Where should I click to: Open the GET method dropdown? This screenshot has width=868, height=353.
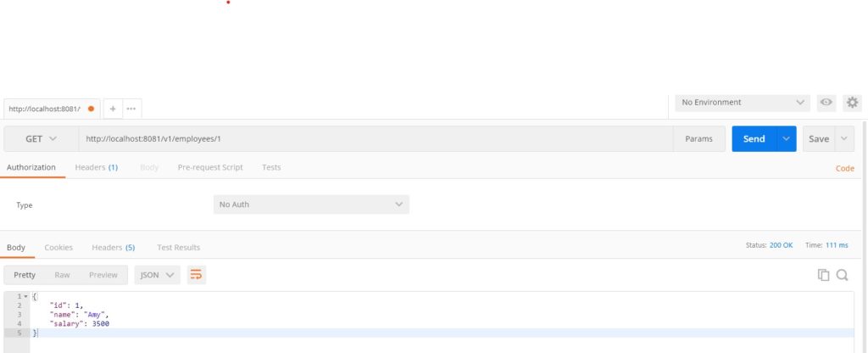[x=41, y=139]
